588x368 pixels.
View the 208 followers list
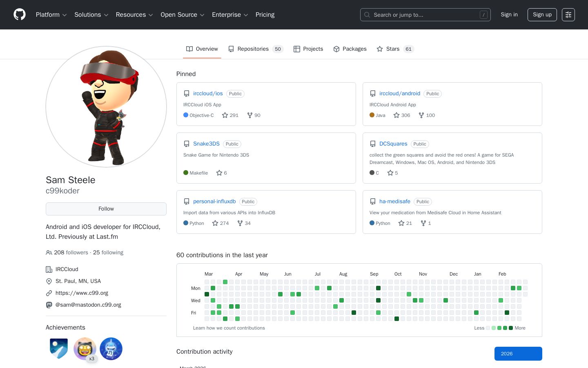[x=71, y=253]
